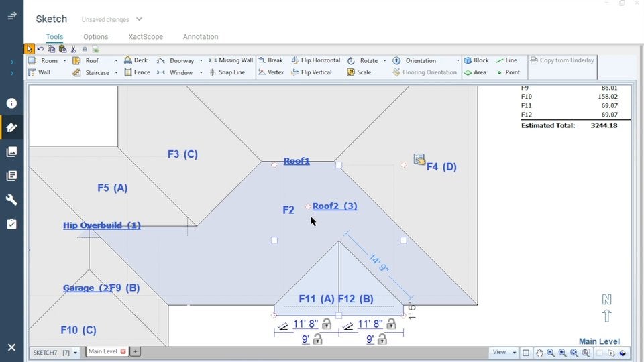The image size is (644, 362).
Task: Insert a Block shape
Action: point(476,60)
